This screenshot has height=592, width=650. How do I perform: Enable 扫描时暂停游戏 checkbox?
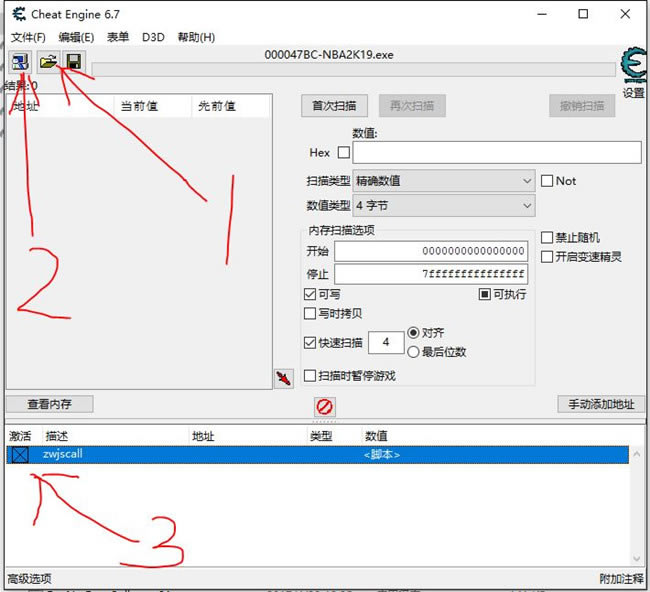[310, 375]
